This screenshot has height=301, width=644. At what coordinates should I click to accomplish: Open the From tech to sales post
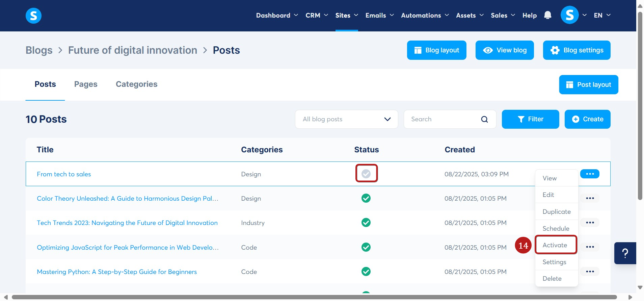(x=64, y=174)
